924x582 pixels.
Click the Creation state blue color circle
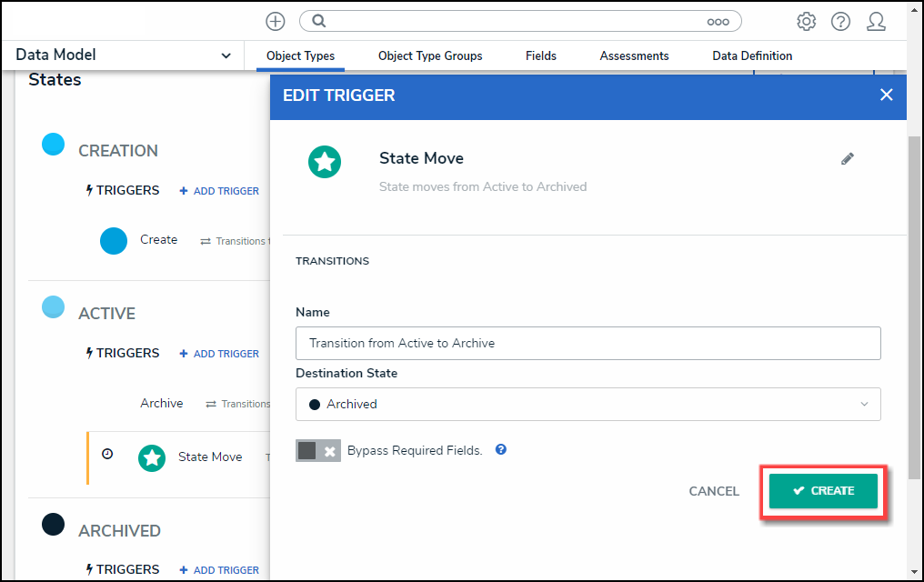point(54,144)
